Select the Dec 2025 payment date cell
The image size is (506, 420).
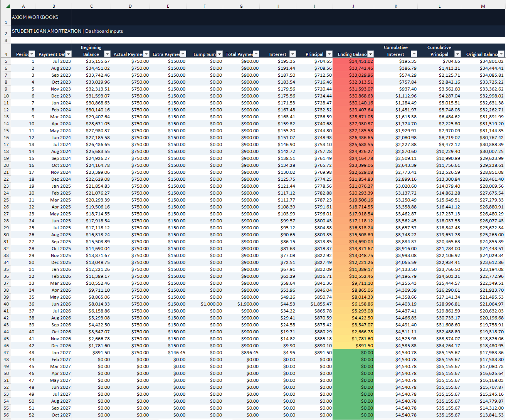click(54, 262)
